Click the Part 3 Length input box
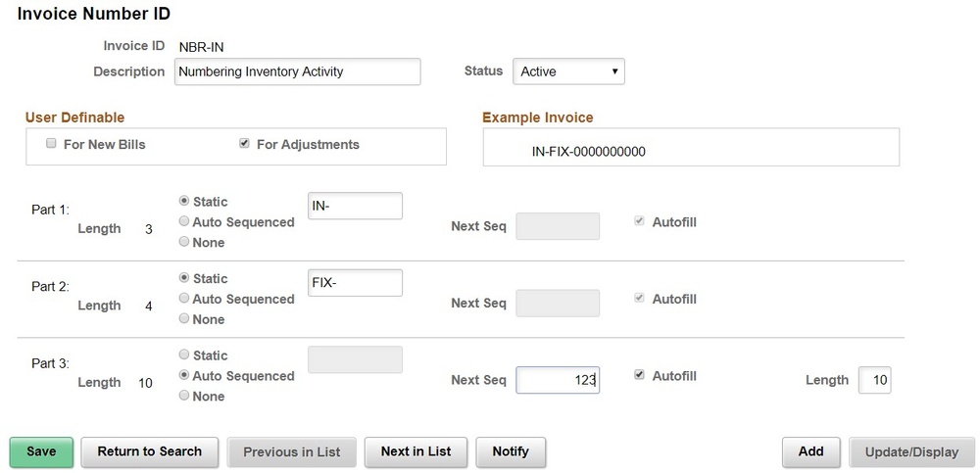Viewport: 980px width, 473px height. [875, 380]
